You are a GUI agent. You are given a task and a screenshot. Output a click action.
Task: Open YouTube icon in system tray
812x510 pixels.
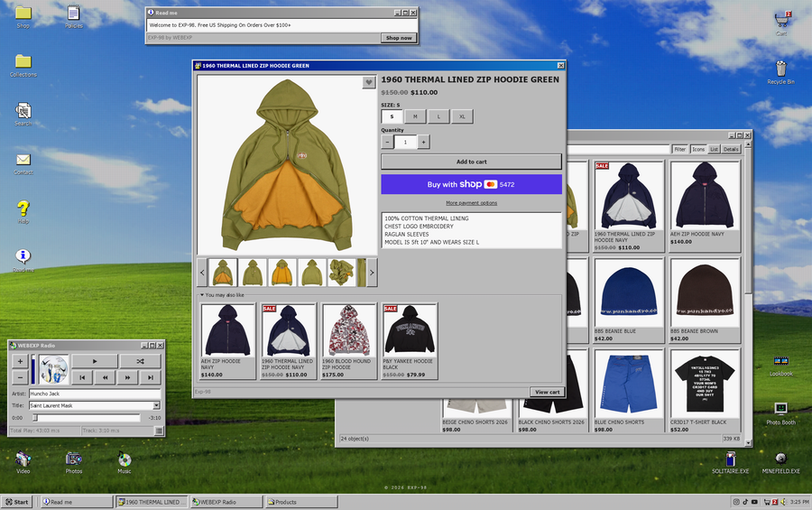tap(754, 502)
